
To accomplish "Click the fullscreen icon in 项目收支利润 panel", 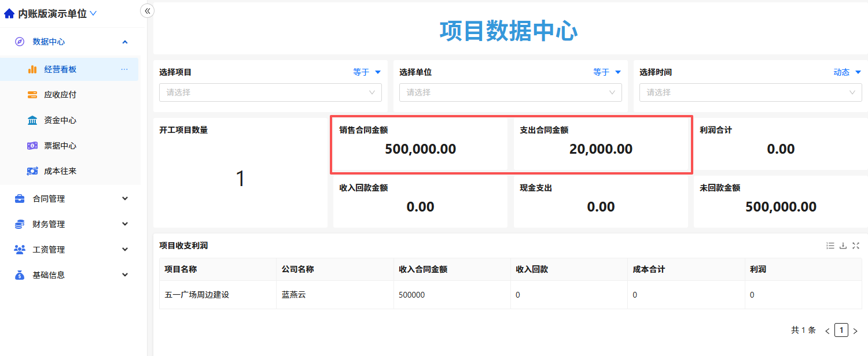I will click(856, 246).
